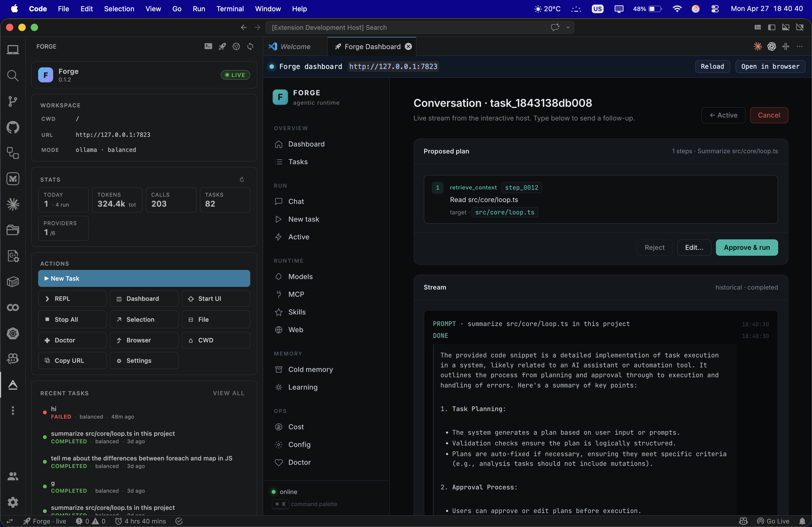Click the OpenAI logo icon in tab bar
812x527 pixels.
(771, 47)
